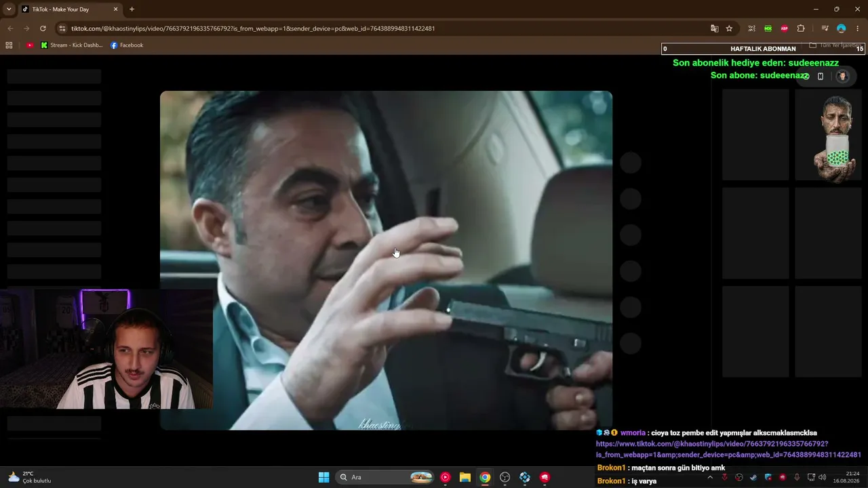Click the phone icon in TikTok header
Viewport: 868px width, 488px height.
(820, 77)
